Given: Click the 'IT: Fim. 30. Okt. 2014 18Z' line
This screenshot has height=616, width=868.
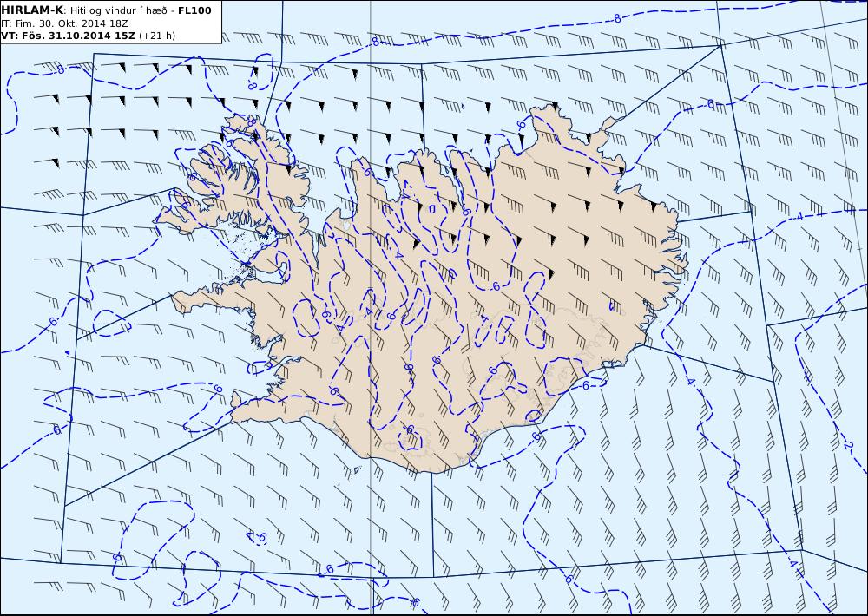Looking at the screenshot, I should click(x=64, y=23).
